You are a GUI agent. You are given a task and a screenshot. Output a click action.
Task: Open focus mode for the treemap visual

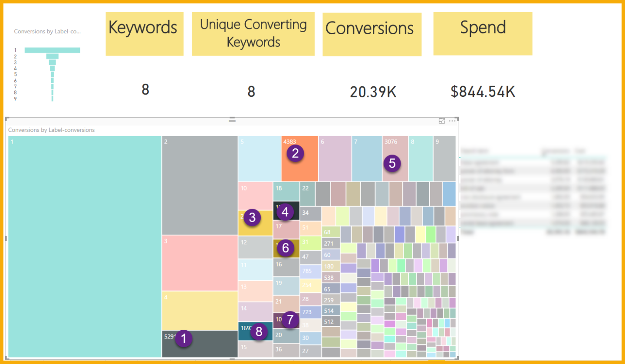442,121
